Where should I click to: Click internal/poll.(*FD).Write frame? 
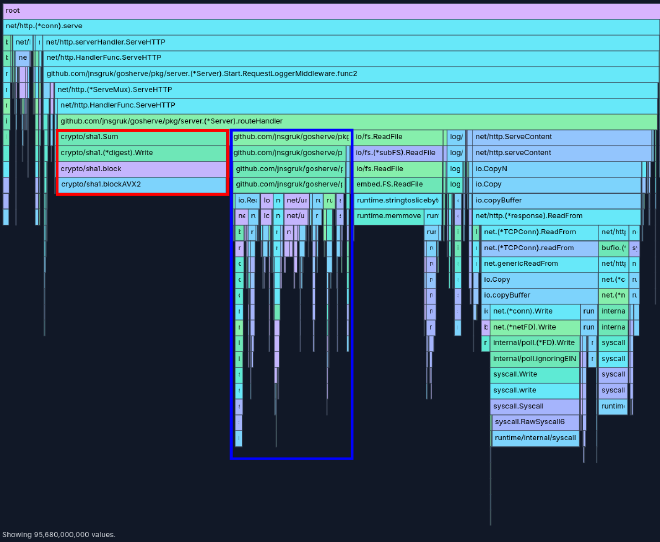tap(535, 343)
